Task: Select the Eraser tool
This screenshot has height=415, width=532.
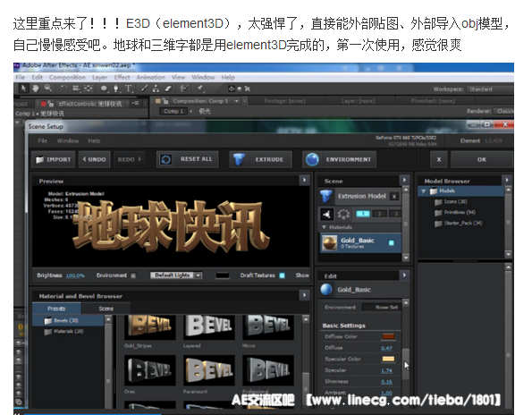Action: 168,89
